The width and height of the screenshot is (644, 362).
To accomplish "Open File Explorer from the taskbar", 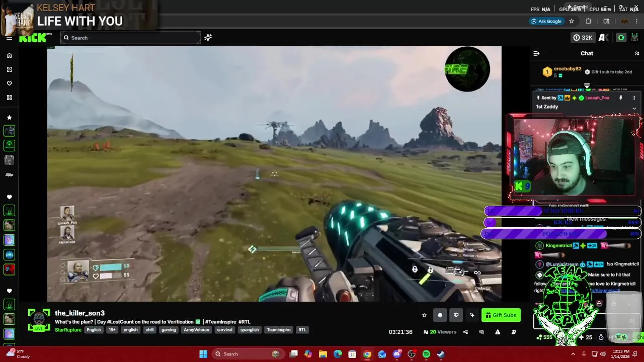I will coord(323,354).
